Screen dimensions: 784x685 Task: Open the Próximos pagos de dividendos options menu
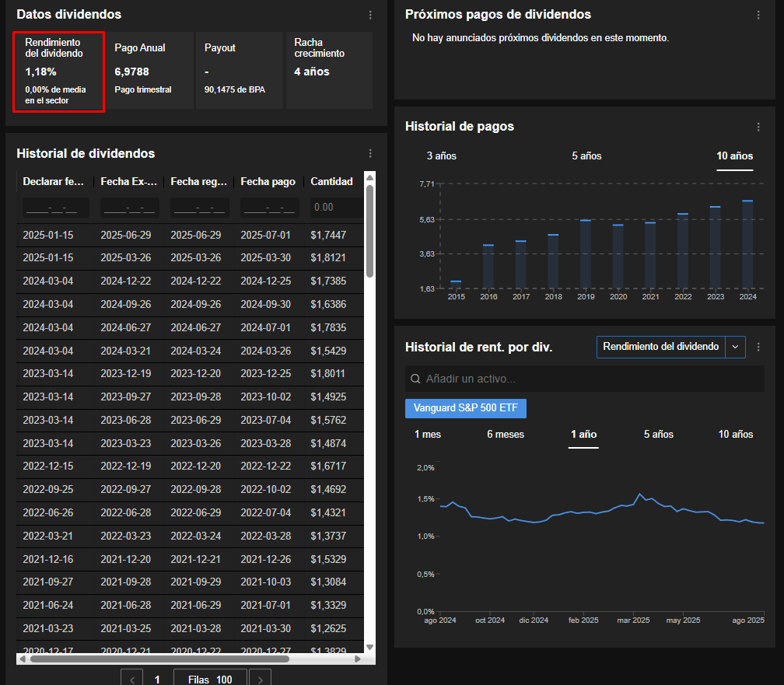758,15
